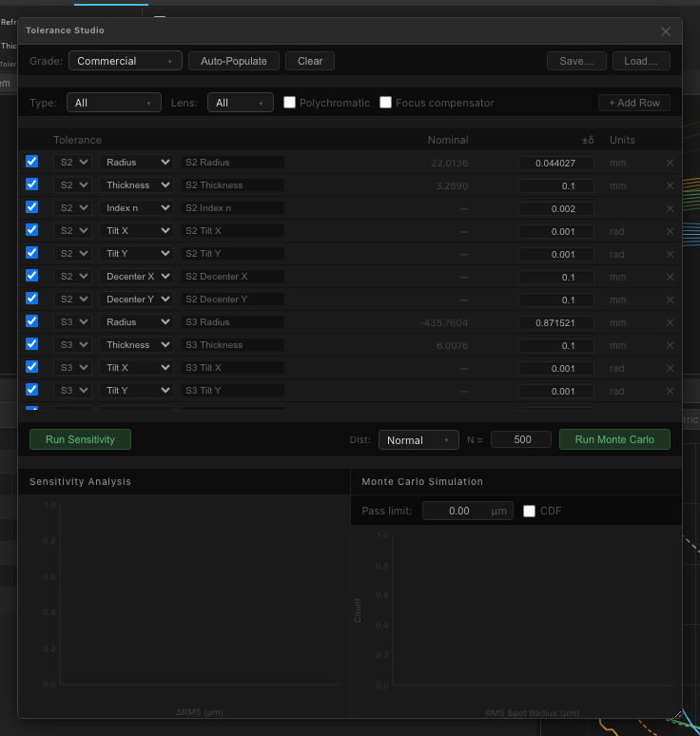Enable the CDF checkbox
Viewport: 700px width, 736px height.
(530, 511)
